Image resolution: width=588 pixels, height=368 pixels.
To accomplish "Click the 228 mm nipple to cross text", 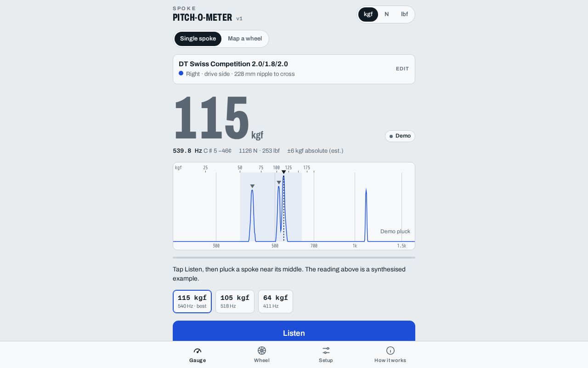I will point(265,74).
